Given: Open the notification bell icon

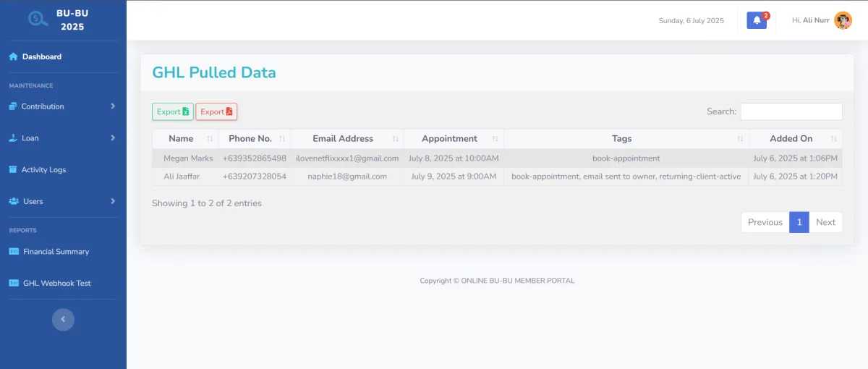Looking at the screenshot, I should point(757,20).
